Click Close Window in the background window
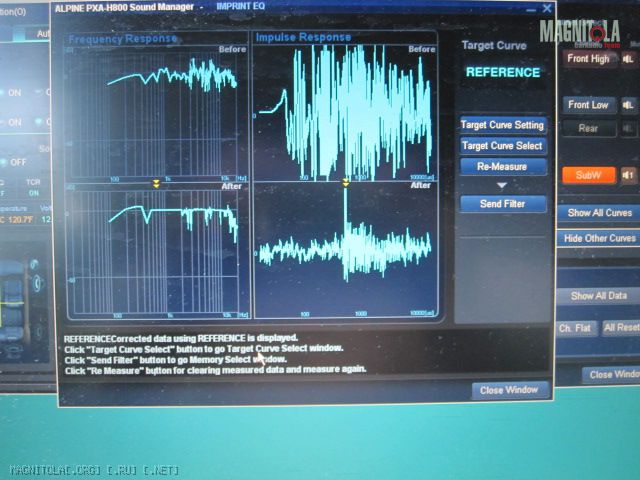 pos(612,374)
